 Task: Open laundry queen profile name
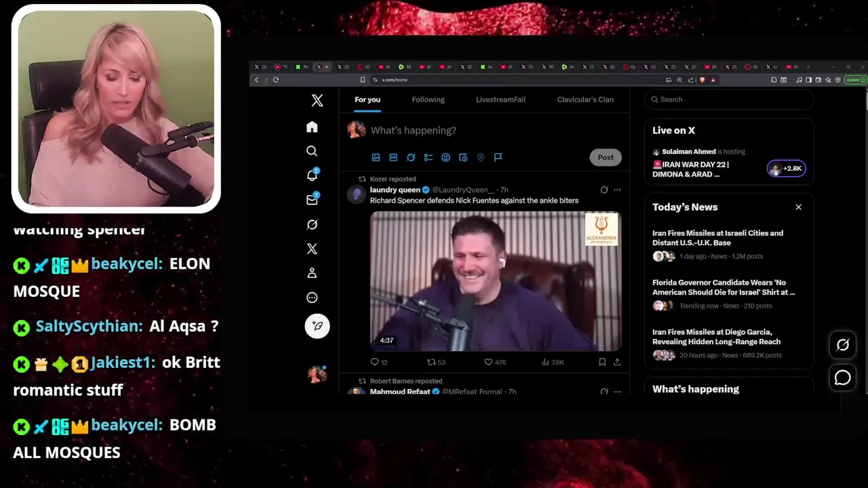[x=395, y=190]
